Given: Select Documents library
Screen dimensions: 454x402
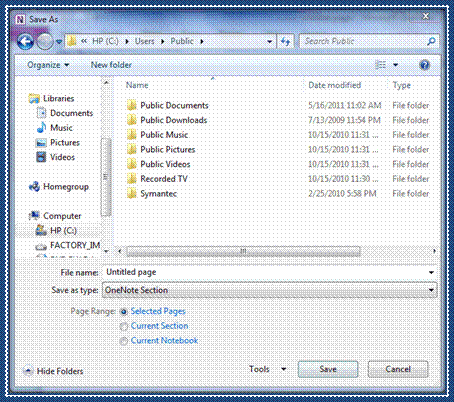Looking at the screenshot, I should coord(65,113).
